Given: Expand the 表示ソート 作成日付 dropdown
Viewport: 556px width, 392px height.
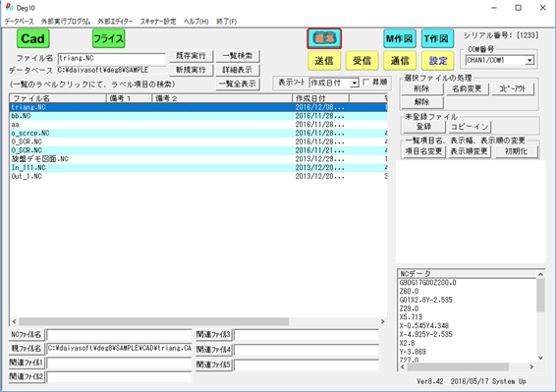Looking at the screenshot, I should tap(354, 83).
